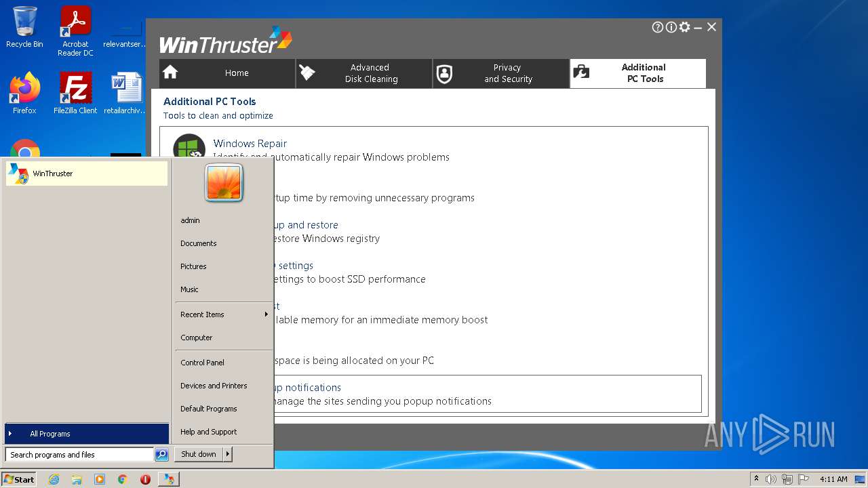The image size is (868, 488).
Task: Open Devices and Printers
Action: tap(214, 386)
